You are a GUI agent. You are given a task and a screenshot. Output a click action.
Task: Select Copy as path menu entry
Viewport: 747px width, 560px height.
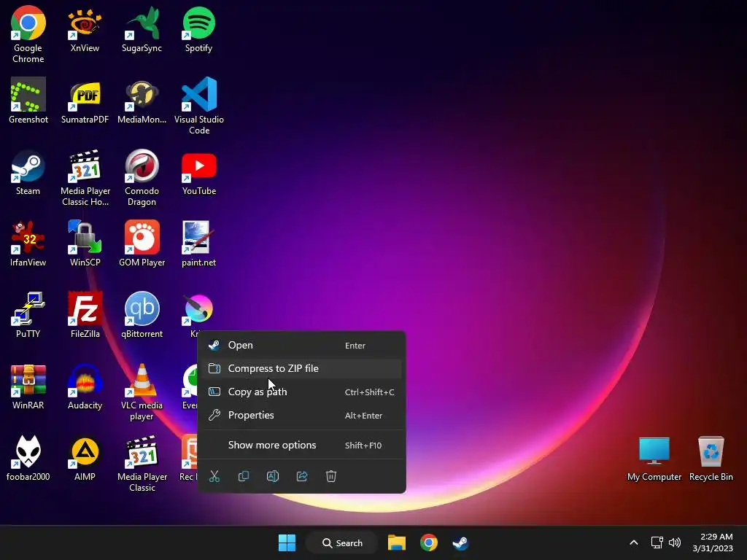click(301, 392)
